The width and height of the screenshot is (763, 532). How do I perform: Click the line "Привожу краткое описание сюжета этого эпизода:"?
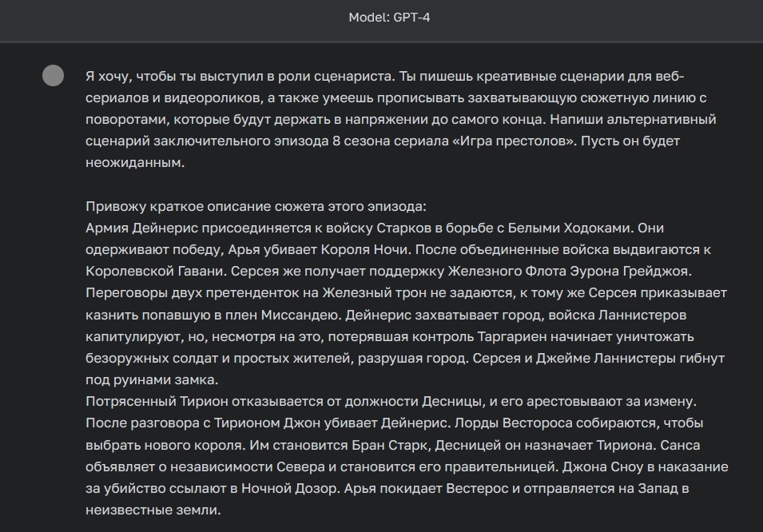256,206
